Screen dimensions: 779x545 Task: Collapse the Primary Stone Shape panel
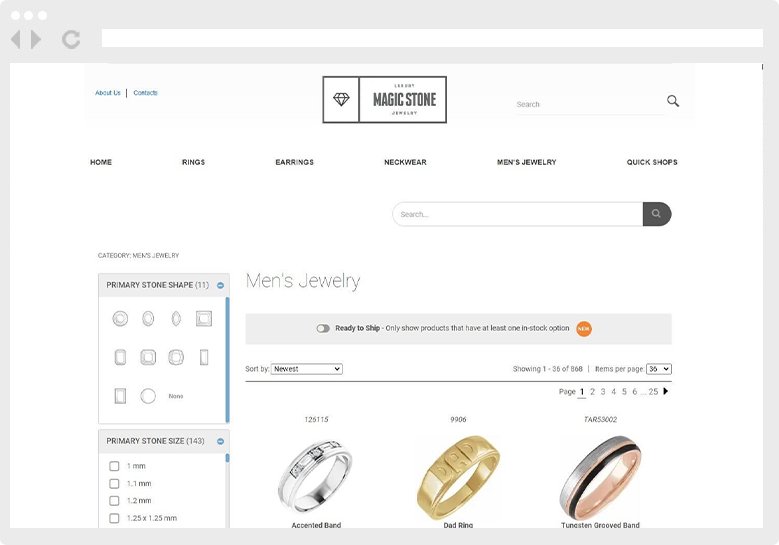(x=220, y=285)
